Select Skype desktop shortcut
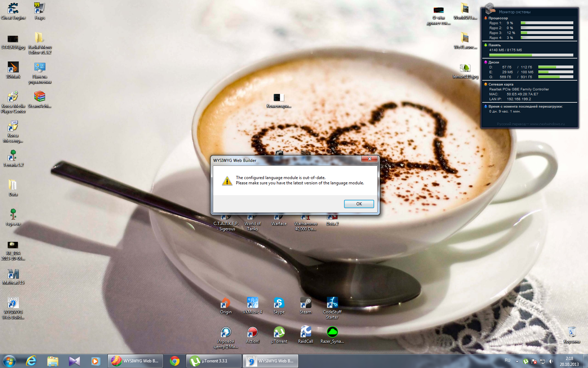Image resolution: width=588 pixels, height=368 pixels. pyautogui.click(x=279, y=306)
